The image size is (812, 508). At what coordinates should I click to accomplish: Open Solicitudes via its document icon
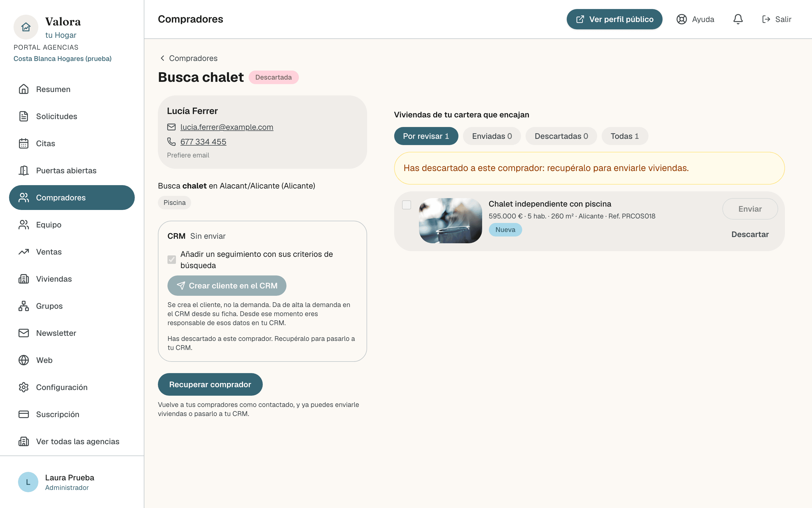tap(23, 116)
